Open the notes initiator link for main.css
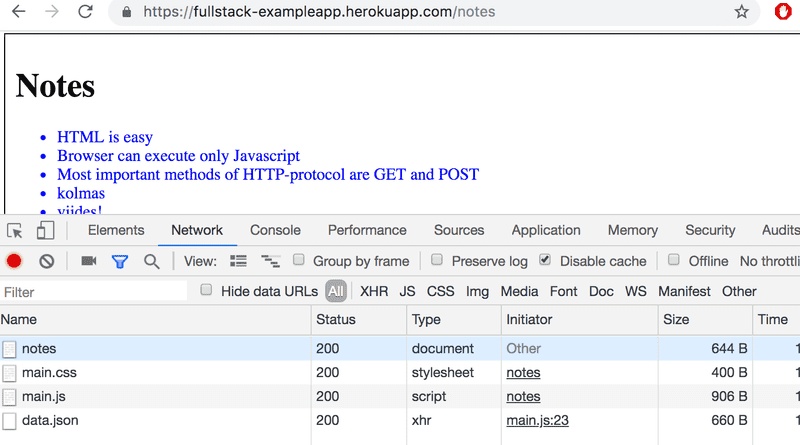Screen dimensions: 800x445 pyautogui.click(x=523, y=373)
